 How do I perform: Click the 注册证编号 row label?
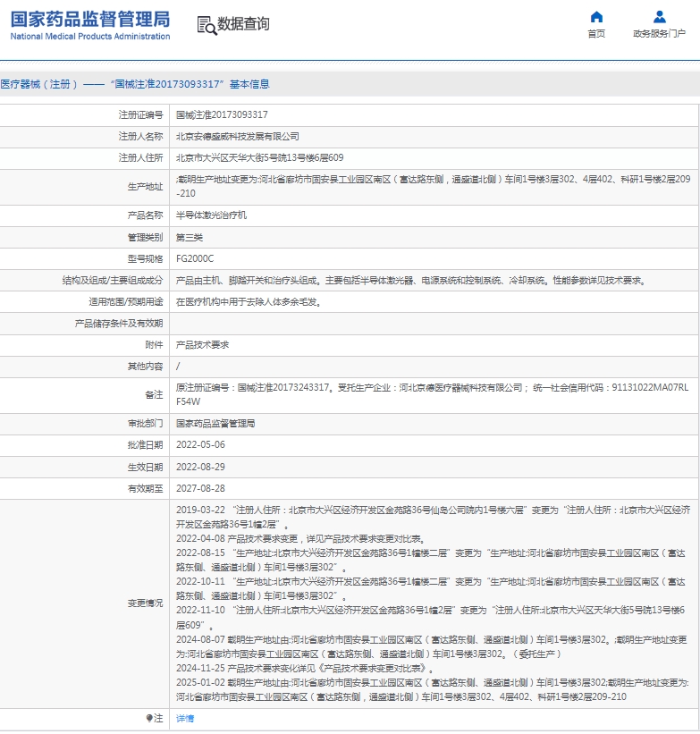click(x=140, y=114)
